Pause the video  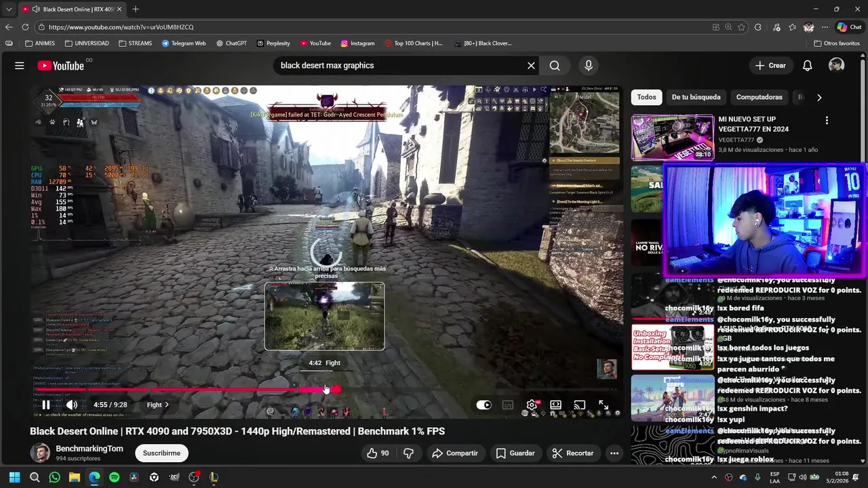click(x=45, y=405)
